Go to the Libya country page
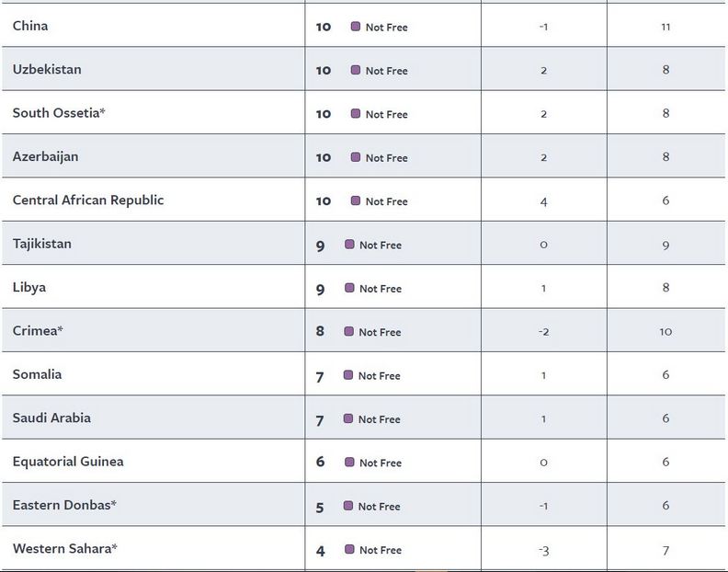The image size is (728, 572). 29,287
